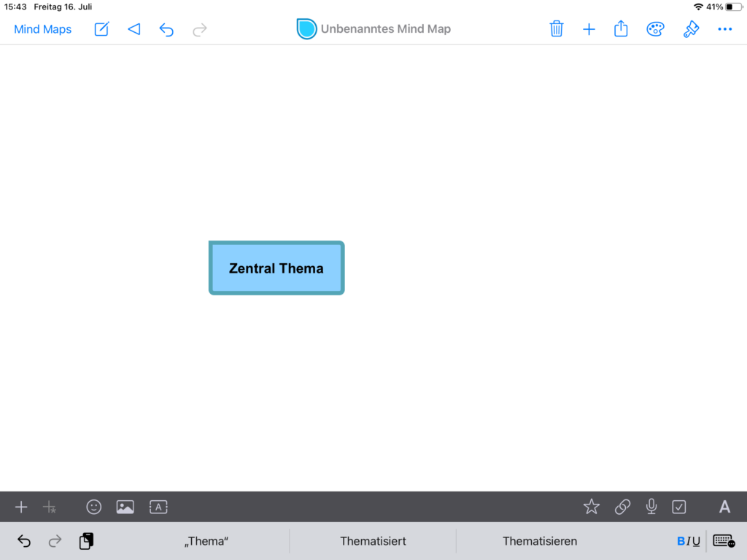Go back to Mind Maps list
747x560 pixels.
tap(43, 29)
